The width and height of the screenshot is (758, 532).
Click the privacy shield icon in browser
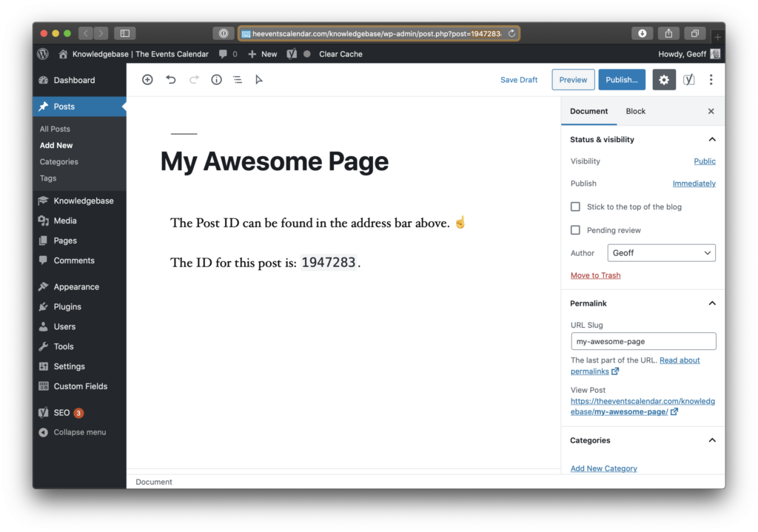(x=224, y=33)
